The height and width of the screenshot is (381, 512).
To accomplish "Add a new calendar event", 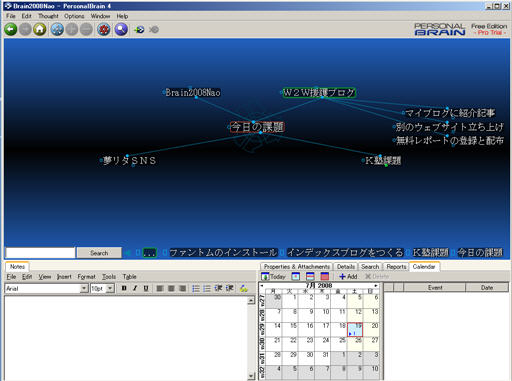I will (x=348, y=276).
